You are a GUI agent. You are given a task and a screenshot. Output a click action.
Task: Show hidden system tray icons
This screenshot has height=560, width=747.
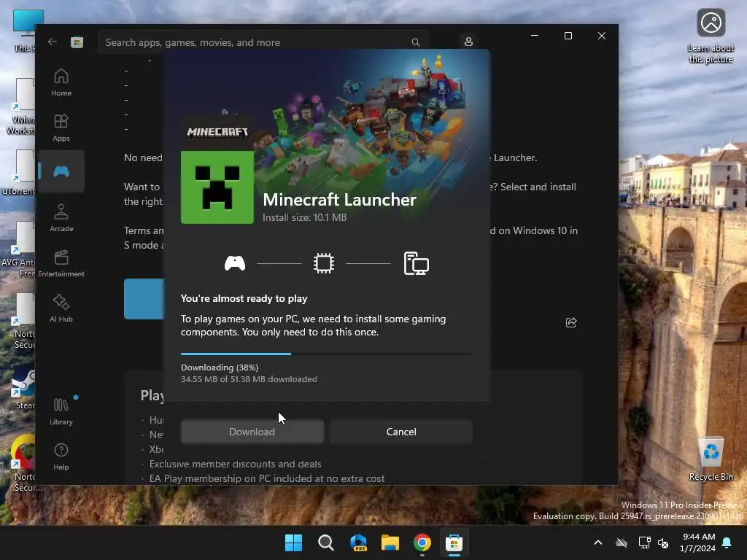click(x=598, y=542)
